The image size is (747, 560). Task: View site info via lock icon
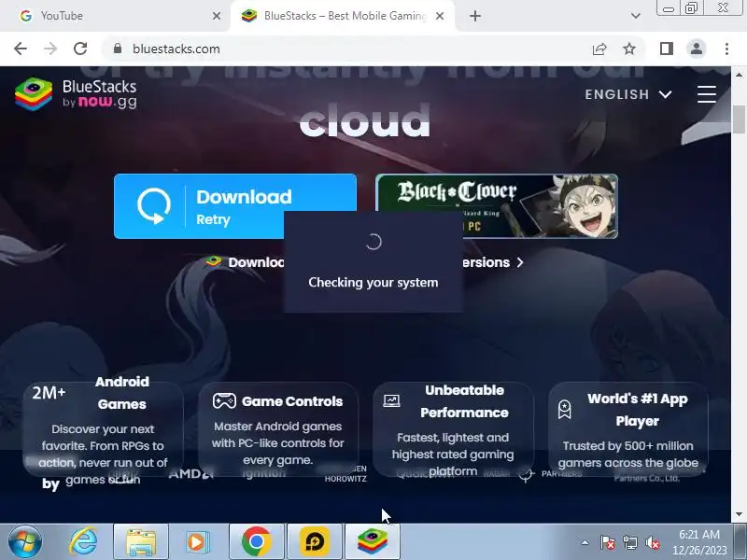click(118, 49)
